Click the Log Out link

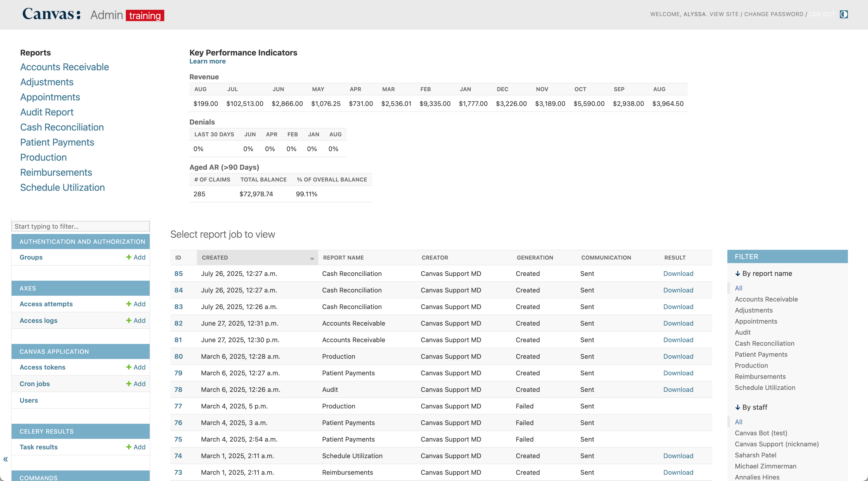[822, 14]
